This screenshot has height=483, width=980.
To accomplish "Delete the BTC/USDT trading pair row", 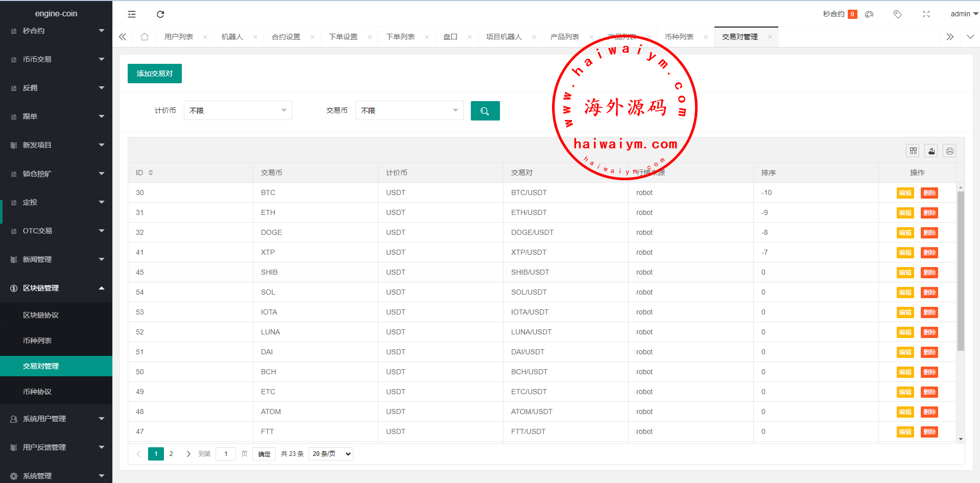I will tap(929, 193).
